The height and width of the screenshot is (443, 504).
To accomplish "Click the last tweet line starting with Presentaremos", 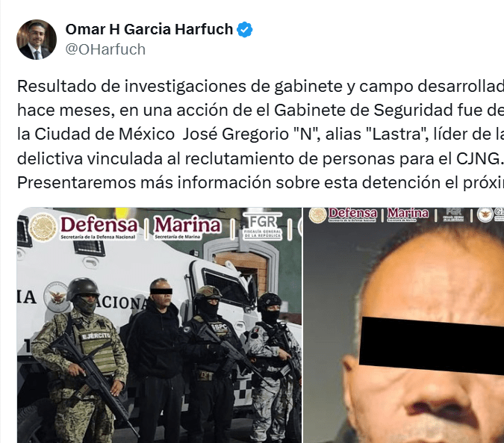I will [x=261, y=182].
